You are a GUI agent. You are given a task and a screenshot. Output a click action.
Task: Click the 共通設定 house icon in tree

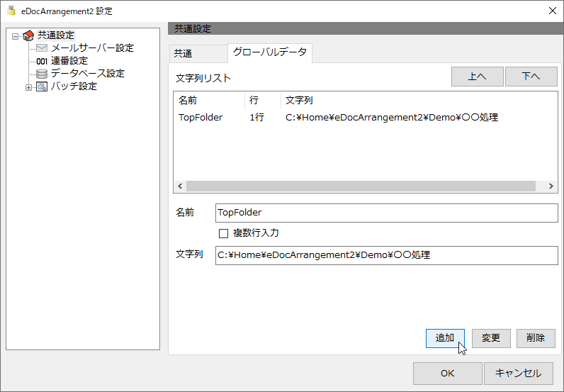tap(28, 35)
